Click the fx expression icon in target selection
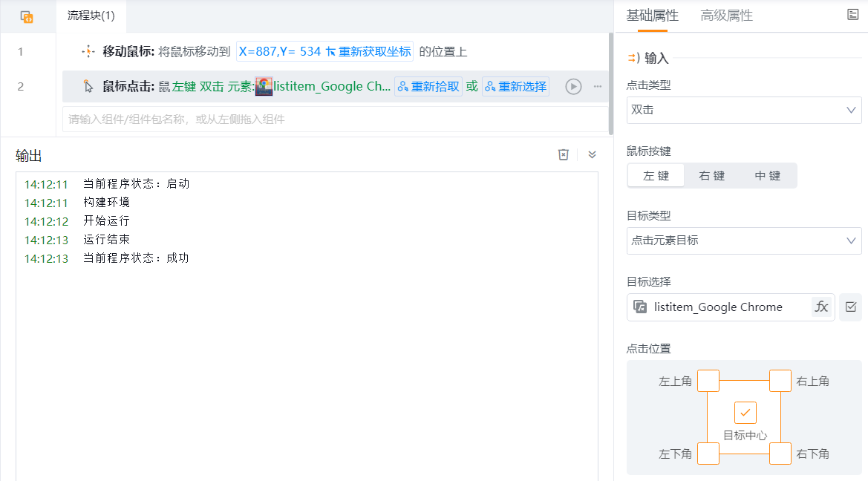 tap(821, 307)
